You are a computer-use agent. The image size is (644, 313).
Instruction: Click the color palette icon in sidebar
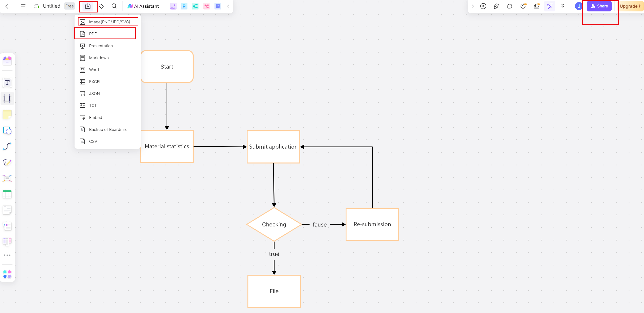[7, 273]
